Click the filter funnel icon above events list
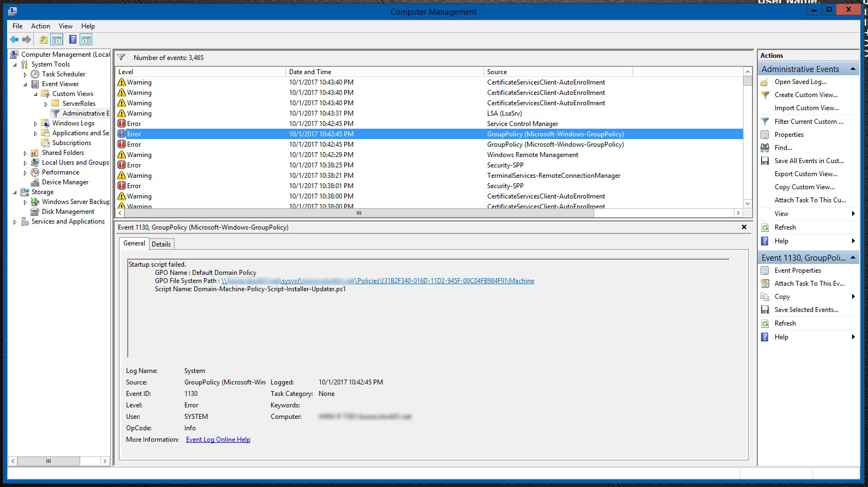 [121, 57]
